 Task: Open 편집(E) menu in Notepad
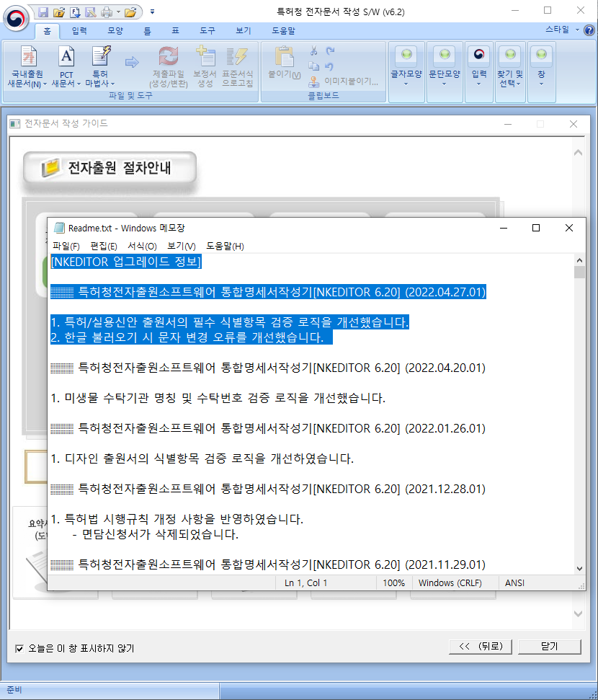(x=104, y=246)
